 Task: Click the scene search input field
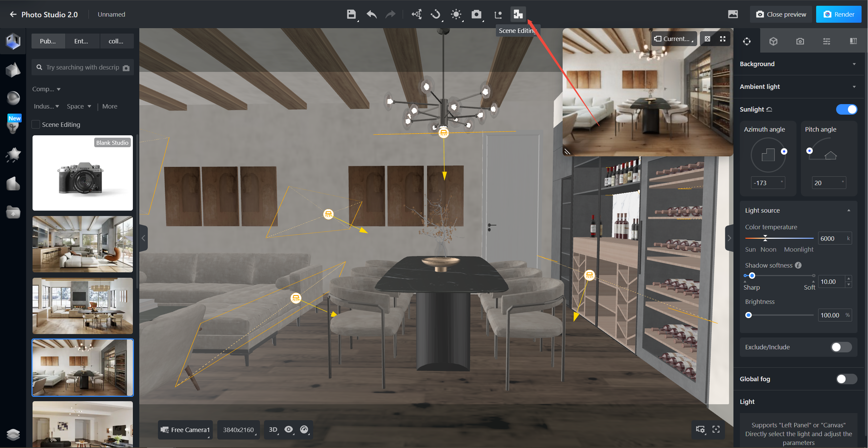tap(83, 67)
